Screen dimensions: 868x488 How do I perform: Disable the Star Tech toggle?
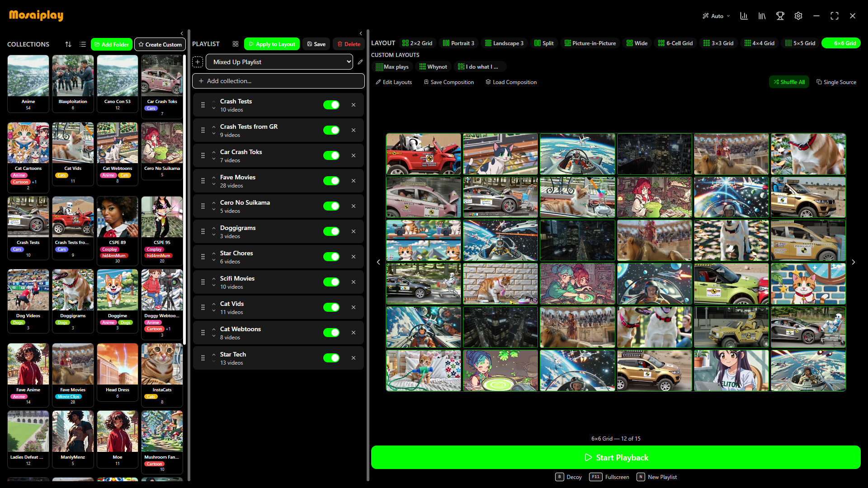coord(331,357)
